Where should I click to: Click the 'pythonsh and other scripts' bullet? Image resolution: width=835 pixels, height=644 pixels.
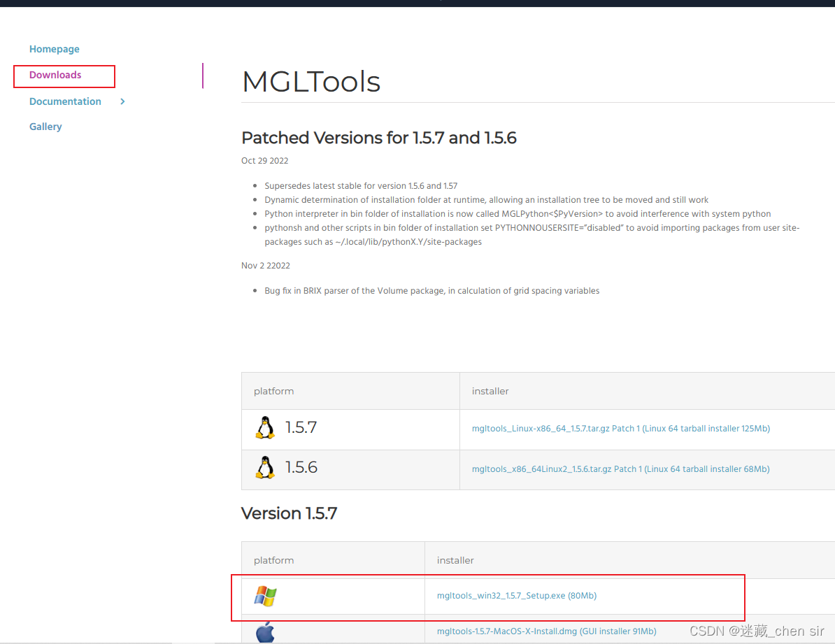532,234
